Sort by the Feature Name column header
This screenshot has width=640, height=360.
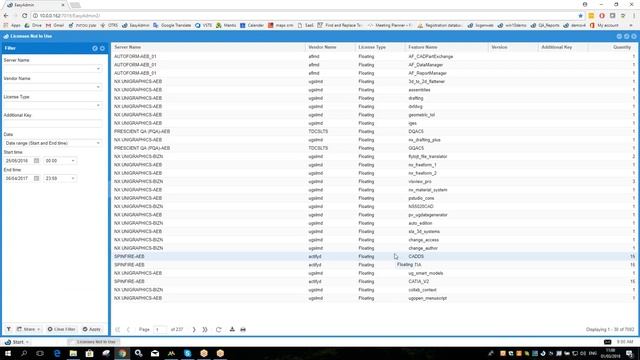tap(447, 47)
